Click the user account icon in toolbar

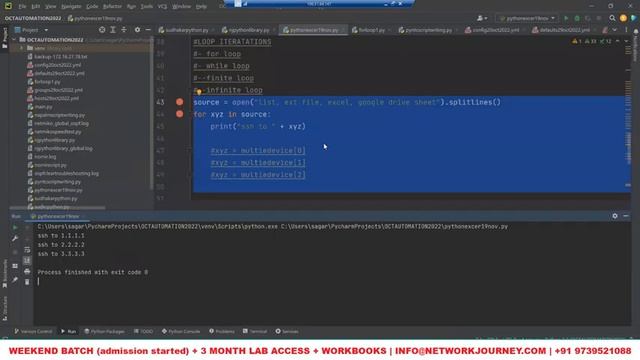482,18
